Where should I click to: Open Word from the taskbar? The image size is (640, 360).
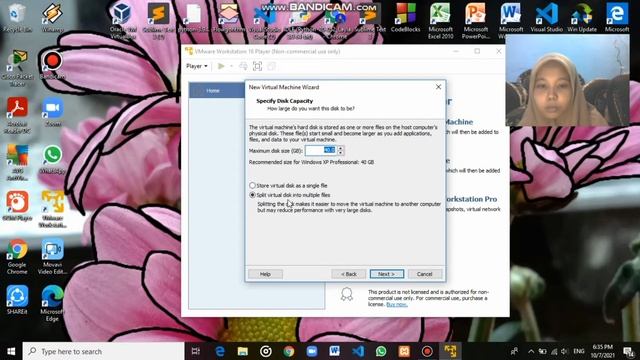(x=335, y=351)
